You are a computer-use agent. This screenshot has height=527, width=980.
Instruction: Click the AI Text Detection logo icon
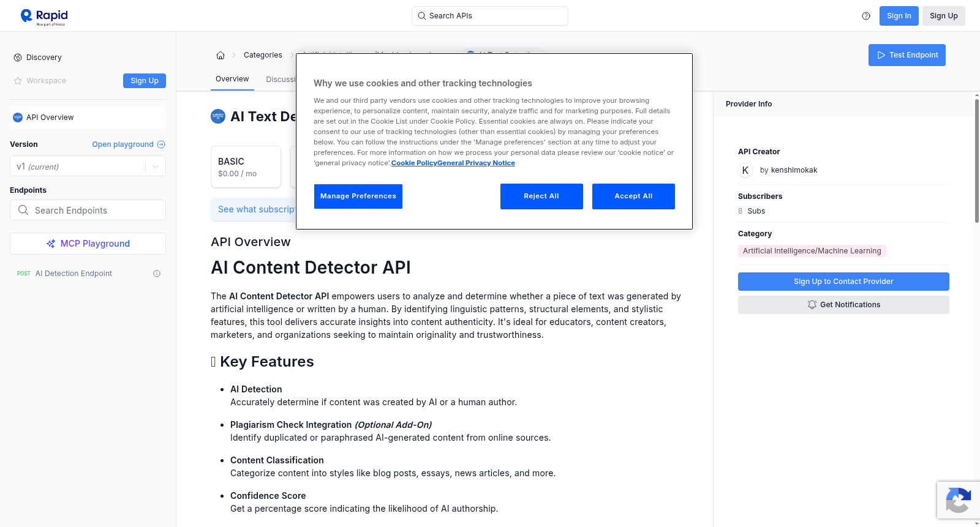218,116
